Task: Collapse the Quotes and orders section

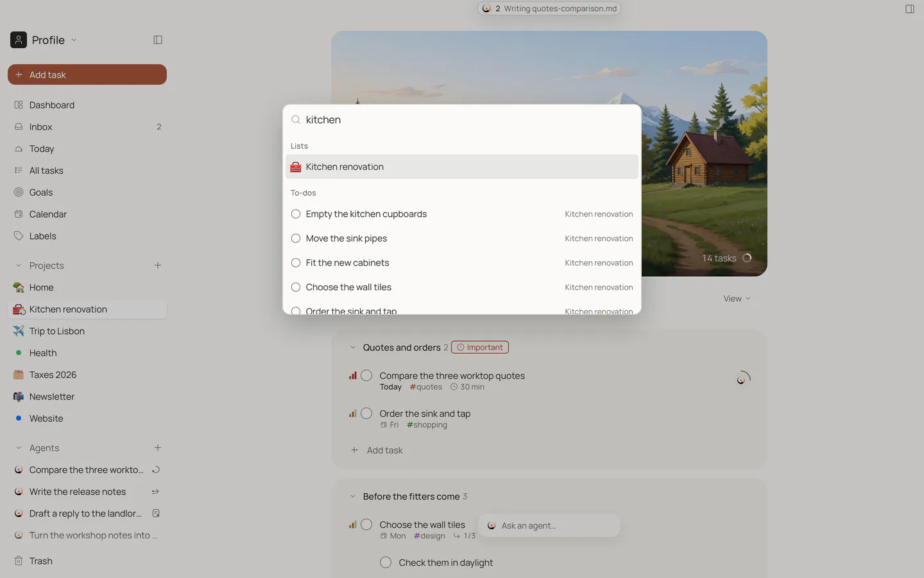Action: [x=352, y=347]
